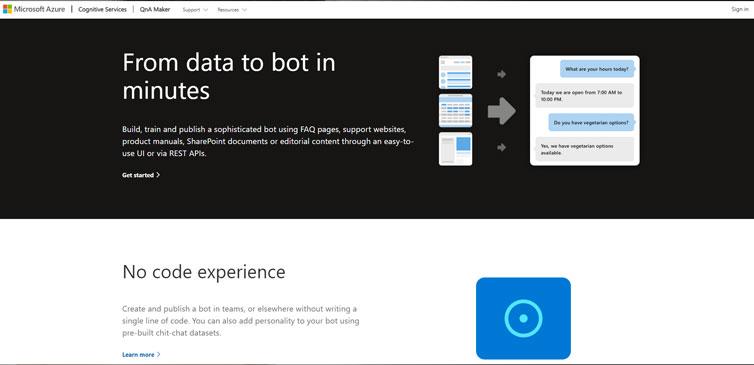This screenshot has width=754, height=365.
Task: Click the small upper gray arrow
Action: [x=502, y=74]
